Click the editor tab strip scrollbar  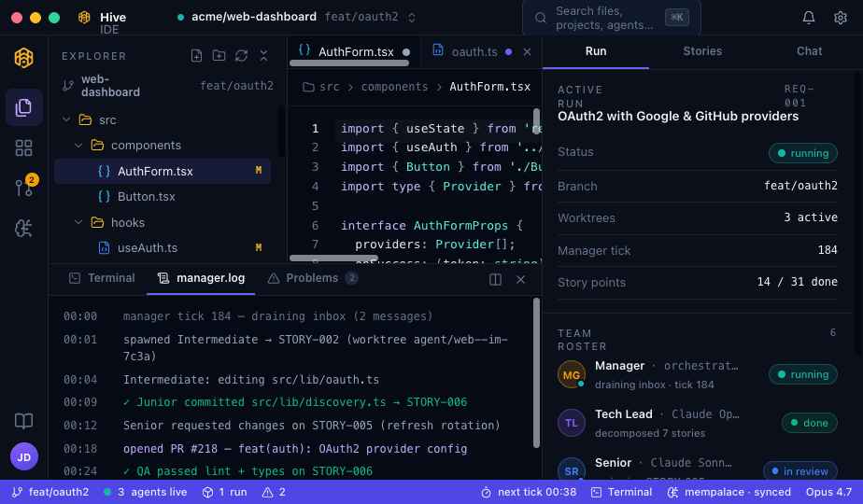(349, 63)
